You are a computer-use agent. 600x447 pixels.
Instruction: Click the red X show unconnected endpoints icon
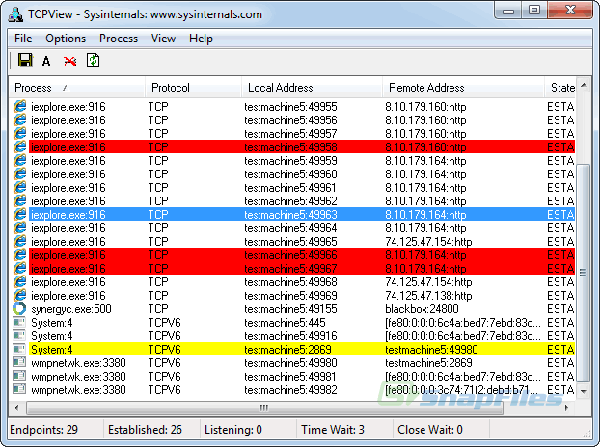70,61
